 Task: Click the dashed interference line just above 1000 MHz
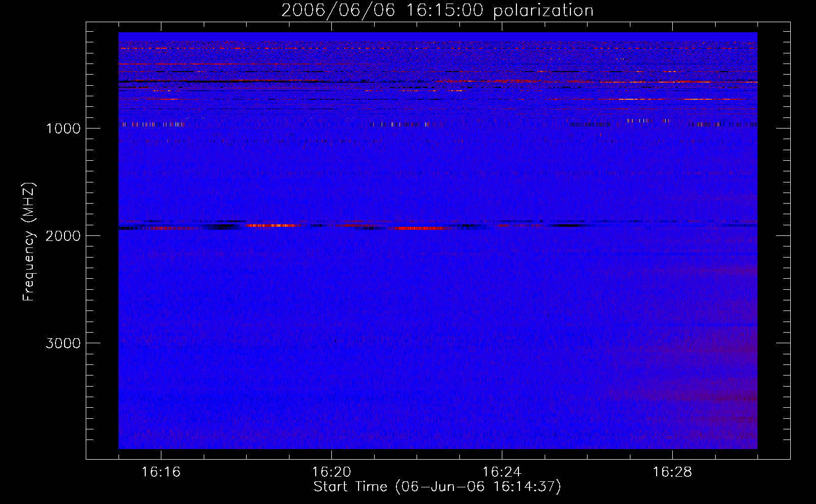[x=438, y=124]
